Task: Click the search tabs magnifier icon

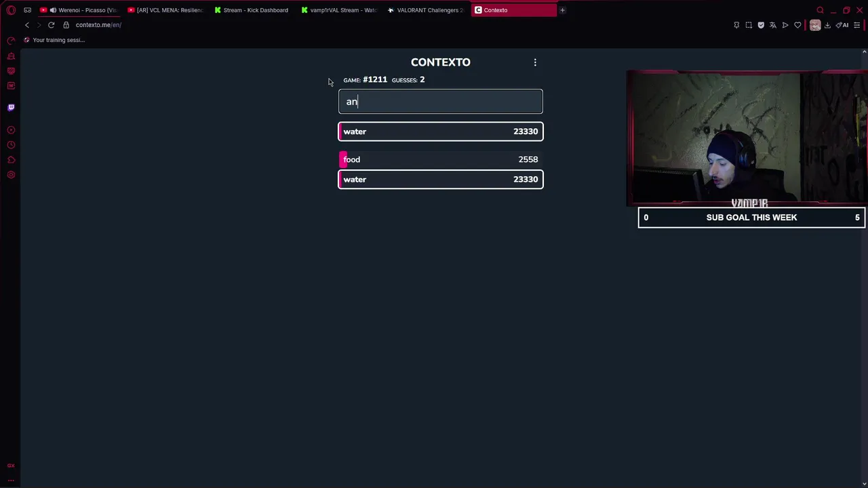Action: point(821,10)
